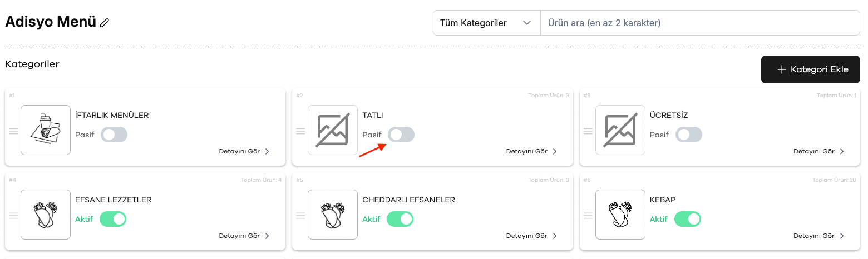Open Detayını Gör for ÜCRETSİZ
868x259 pixels.
point(819,151)
